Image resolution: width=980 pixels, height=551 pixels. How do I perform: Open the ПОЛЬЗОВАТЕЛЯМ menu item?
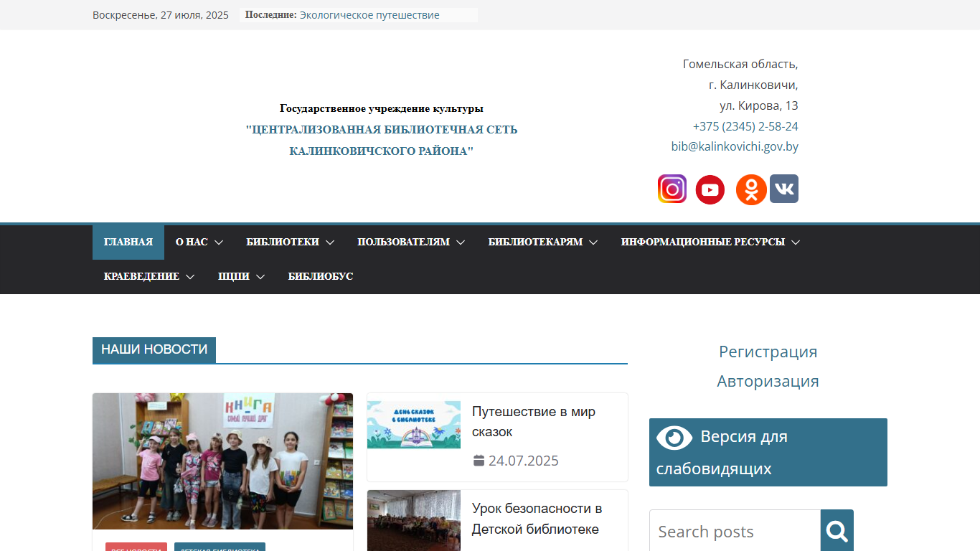click(x=403, y=242)
